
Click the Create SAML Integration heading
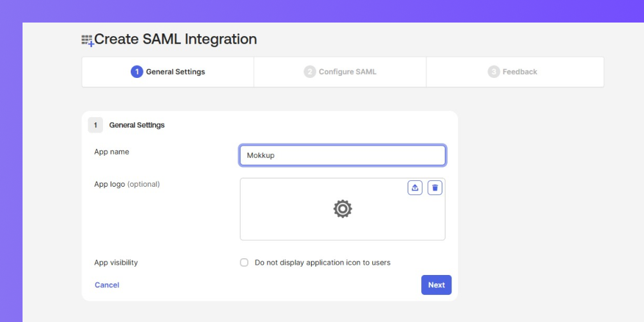(x=175, y=39)
